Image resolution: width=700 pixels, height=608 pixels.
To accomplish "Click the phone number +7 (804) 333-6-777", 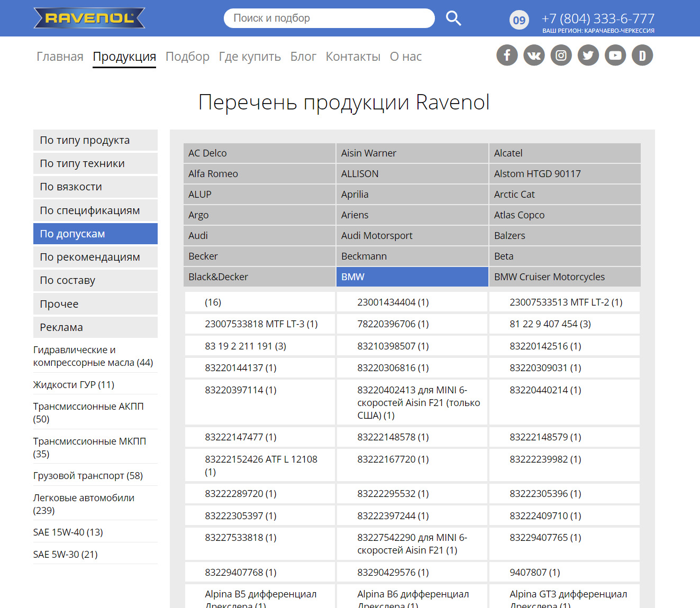I will (598, 19).
